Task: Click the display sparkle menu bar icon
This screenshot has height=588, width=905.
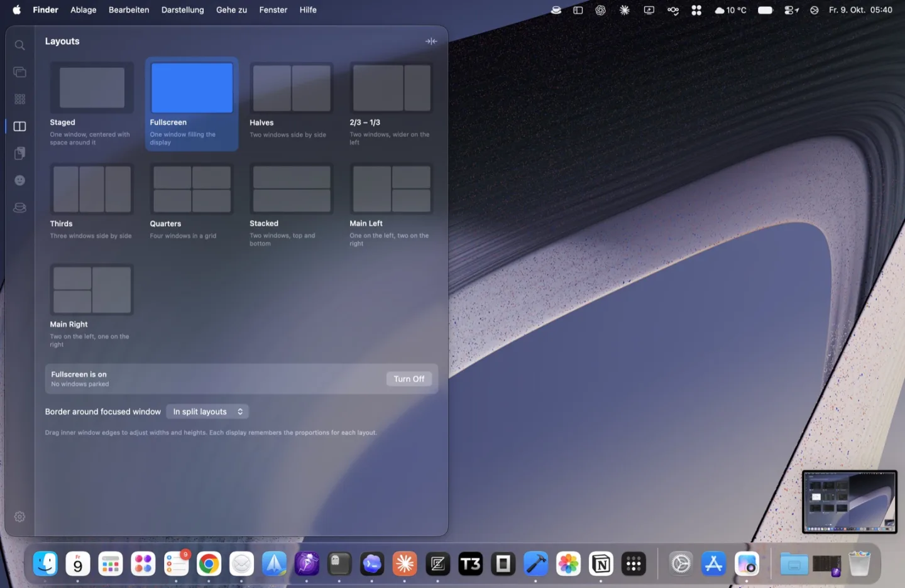Action: (649, 10)
